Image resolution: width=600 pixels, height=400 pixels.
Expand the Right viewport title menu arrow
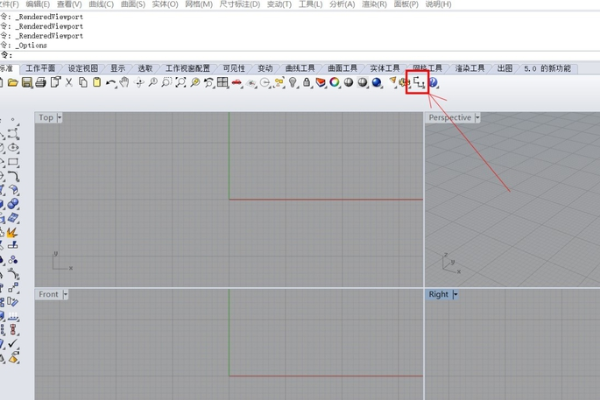455,295
